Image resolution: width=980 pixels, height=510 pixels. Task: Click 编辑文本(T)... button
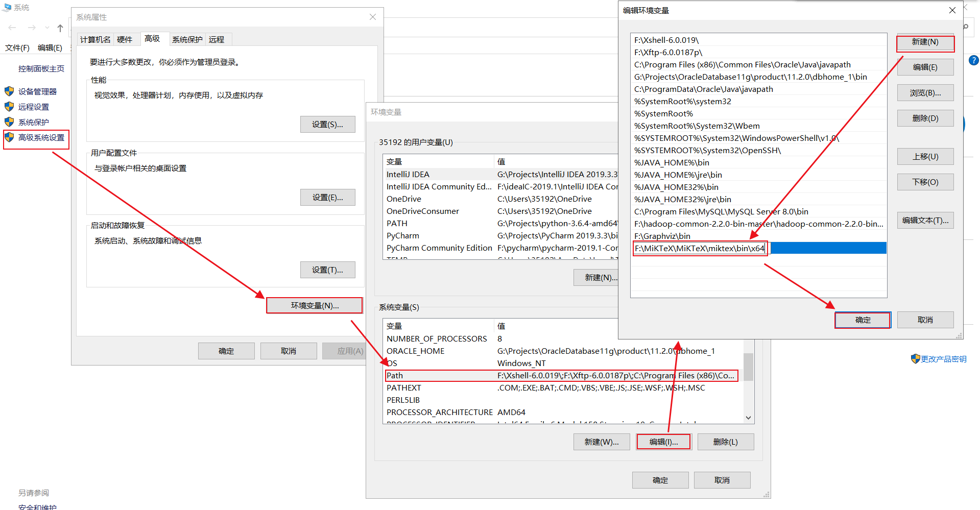(925, 220)
